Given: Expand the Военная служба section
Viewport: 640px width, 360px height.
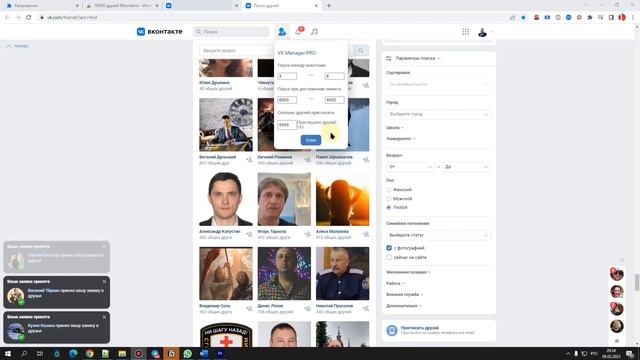Looking at the screenshot, I should click(x=404, y=294).
